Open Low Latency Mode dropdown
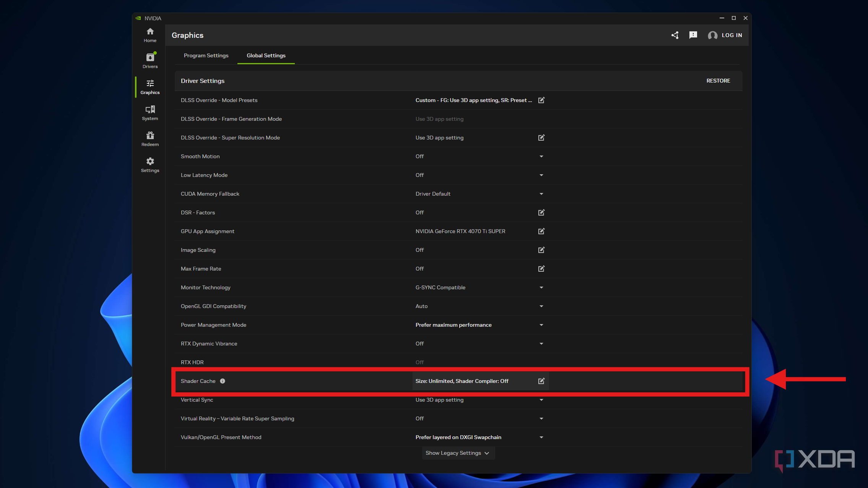Image resolution: width=868 pixels, height=488 pixels. point(541,175)
